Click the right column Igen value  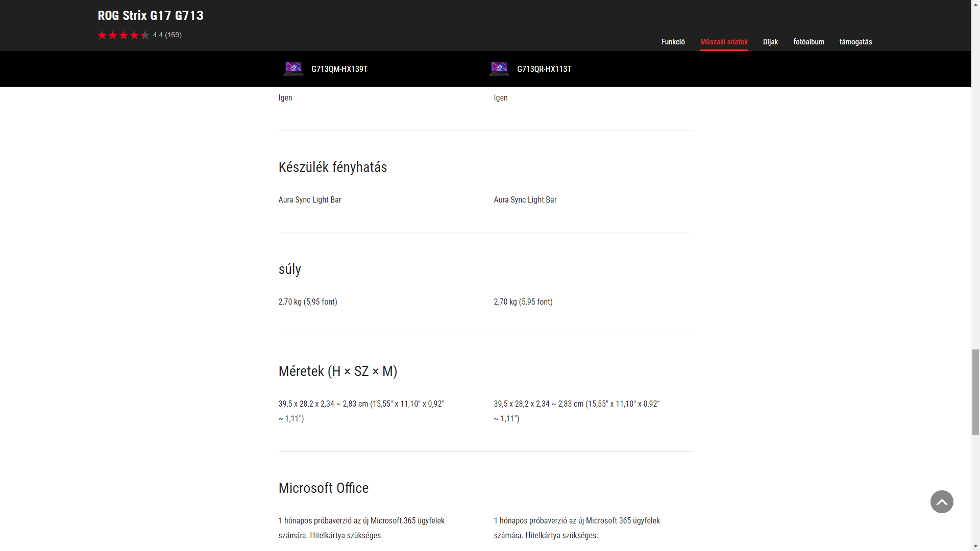501,98
